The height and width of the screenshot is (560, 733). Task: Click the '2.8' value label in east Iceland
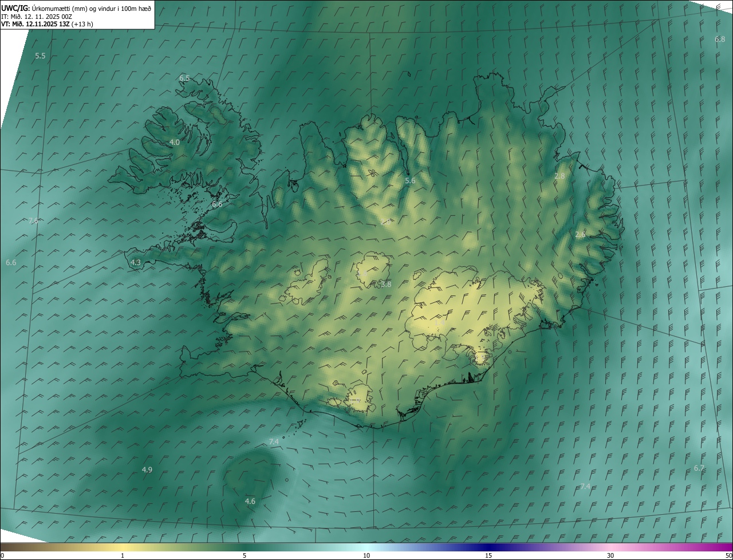click(x=559, y=176)
